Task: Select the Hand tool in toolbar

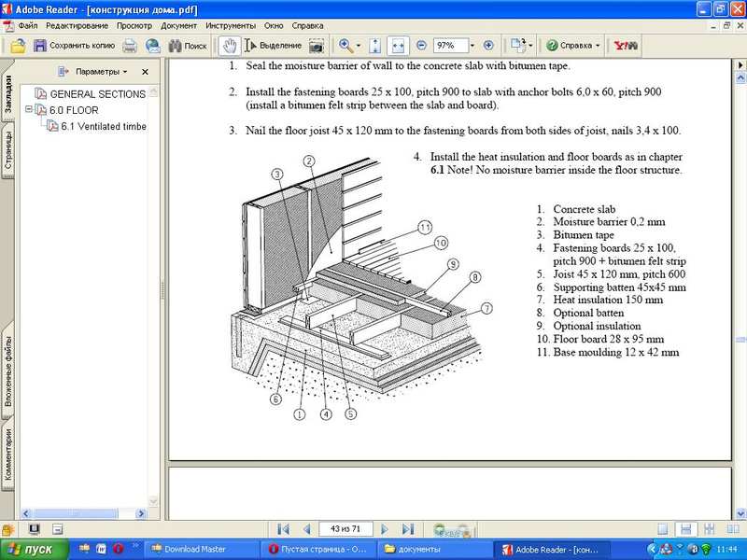Action: [x=228, y=45]
